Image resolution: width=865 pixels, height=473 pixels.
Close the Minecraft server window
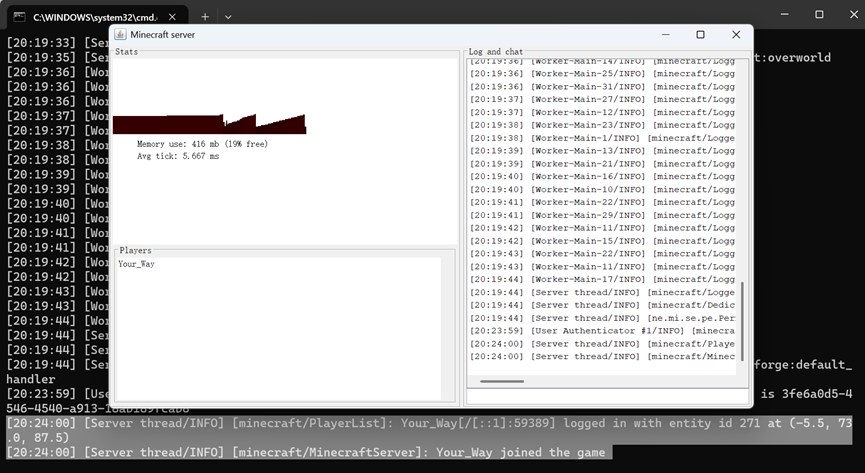[736, 34]
